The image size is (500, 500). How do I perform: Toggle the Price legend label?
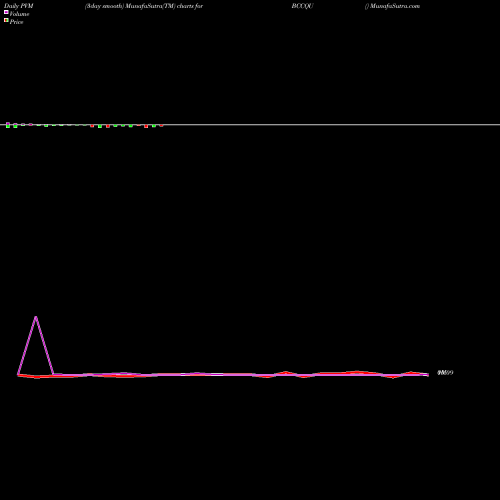pyautogui.click(x=16, y=22)
